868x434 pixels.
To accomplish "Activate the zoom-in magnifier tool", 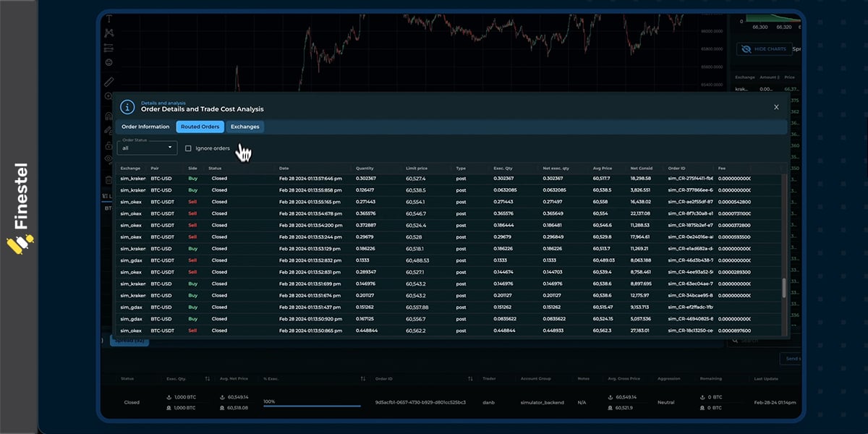I will 110,94.
